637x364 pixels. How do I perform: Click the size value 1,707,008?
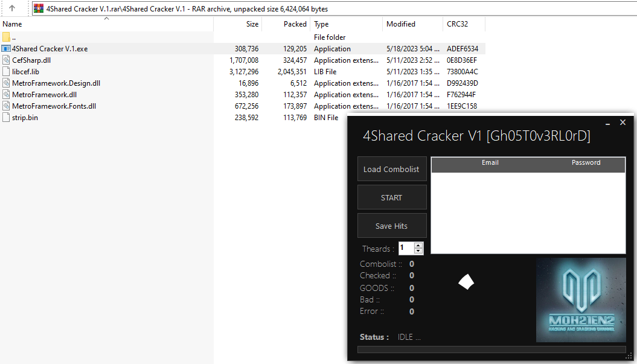click(x=244, y=60)
